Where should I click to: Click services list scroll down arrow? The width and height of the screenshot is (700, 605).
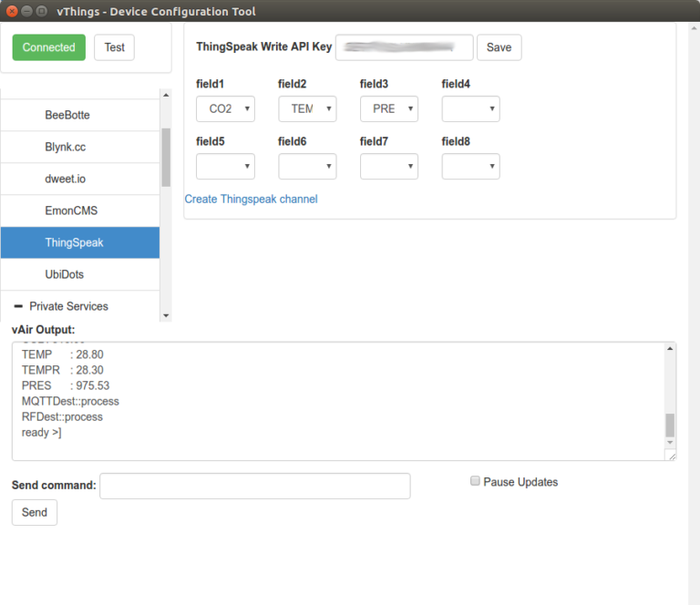(x=166, y=315)
